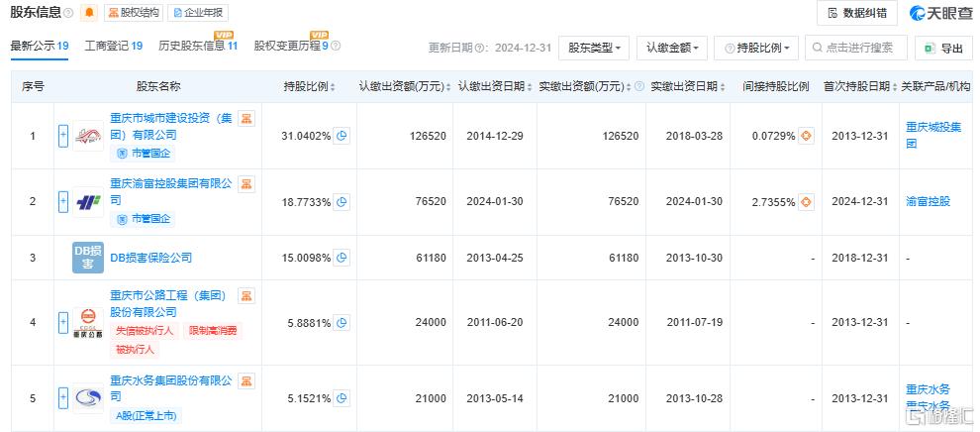Click help icon beside 实缴出资额 header
The image size is (980, 432).
638,87
